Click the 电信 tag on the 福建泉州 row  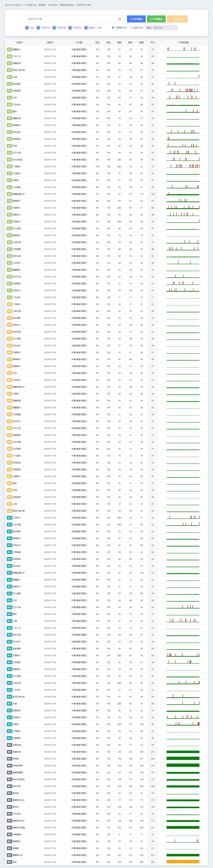tap(10, 50)
